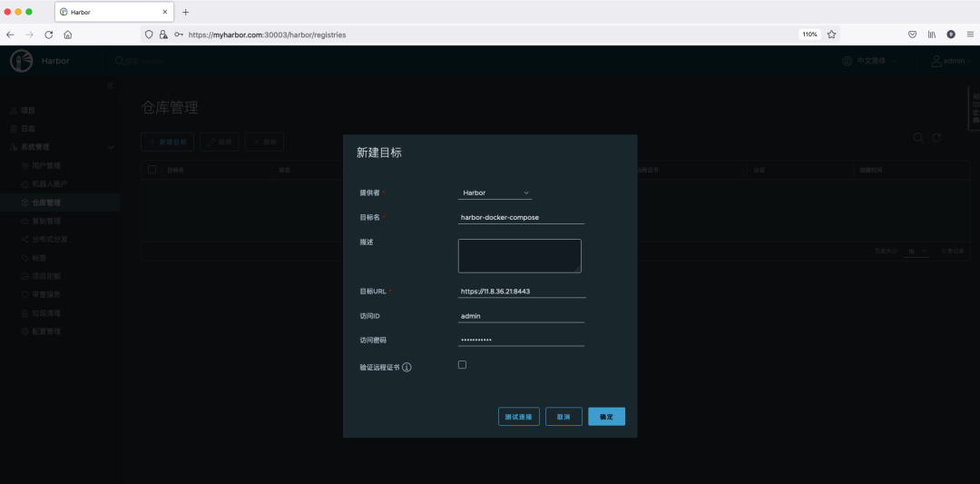Open the Firefox account icon
Screen dimensions: 980x484
pos(951,35)
